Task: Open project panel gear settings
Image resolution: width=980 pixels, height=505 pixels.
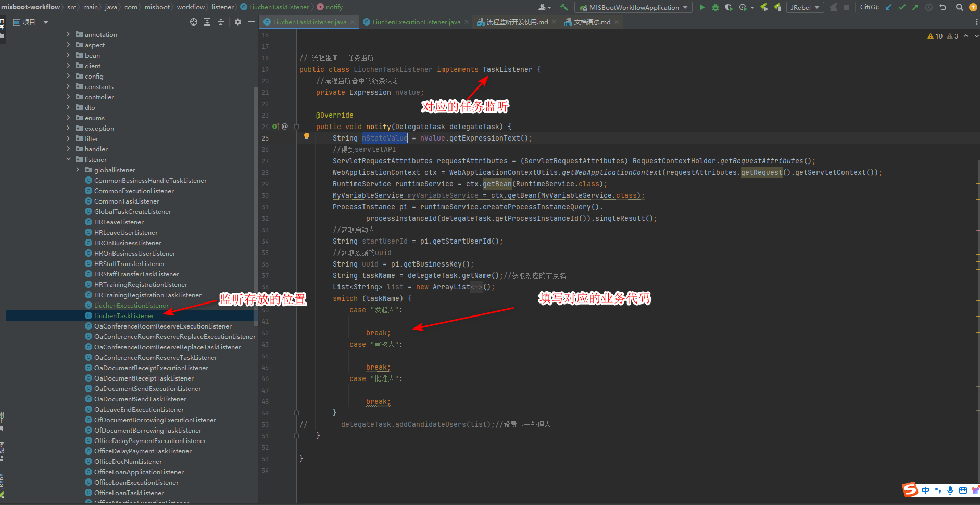Action: (238, 22)
